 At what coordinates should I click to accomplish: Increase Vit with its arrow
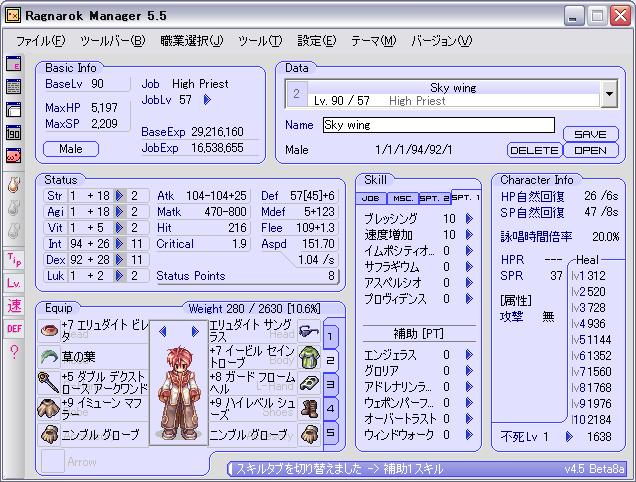pos(119,228)
